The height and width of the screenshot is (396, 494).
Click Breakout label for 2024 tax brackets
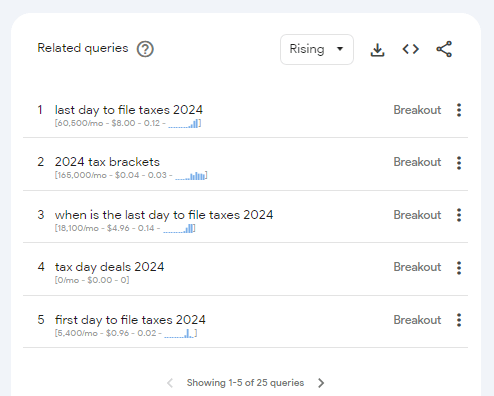tap(417, 162)
